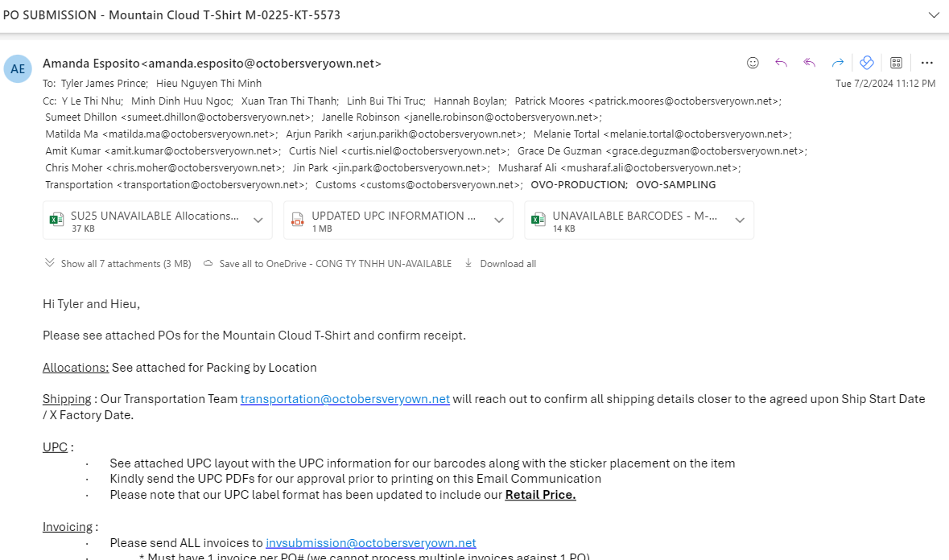This screenshot has height=560, width=949.
Task: Click Cc recipient Sumeet Dhillon
Action: (179, 117)
